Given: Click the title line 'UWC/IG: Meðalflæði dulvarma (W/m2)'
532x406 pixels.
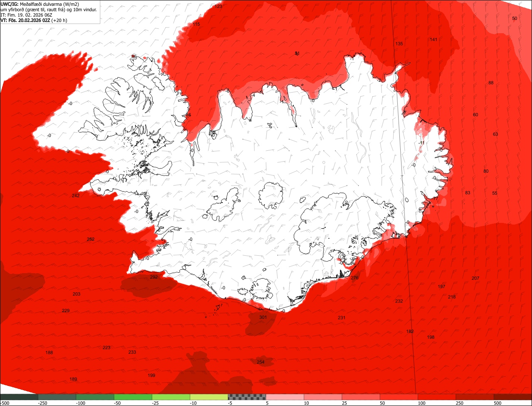Looking at the screenshot, I should [x=40, y=4].
